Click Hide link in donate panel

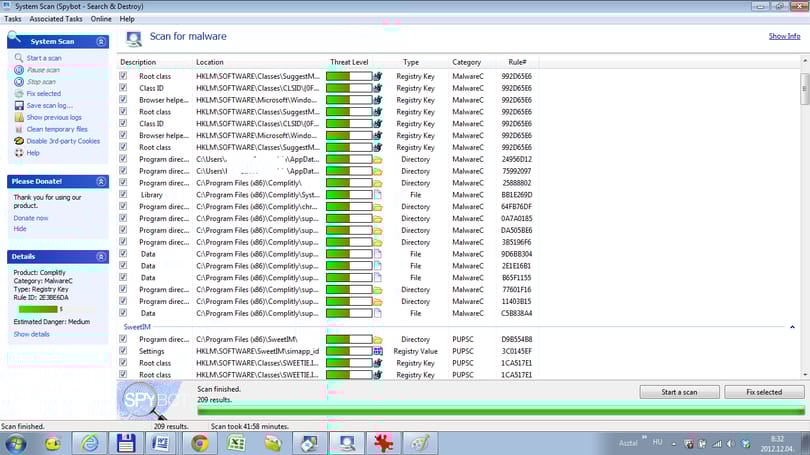pos(20,229)
